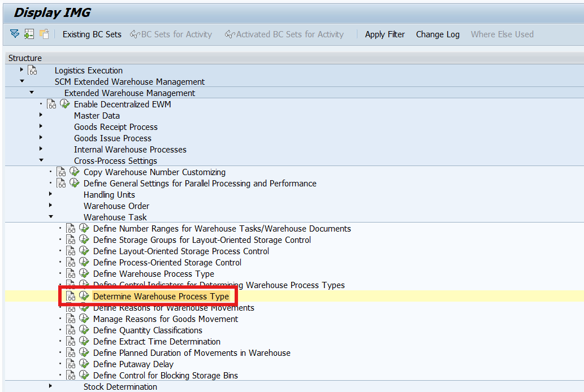
Task: Select Define Warehouse Process Type text
Action: (153, 274)
